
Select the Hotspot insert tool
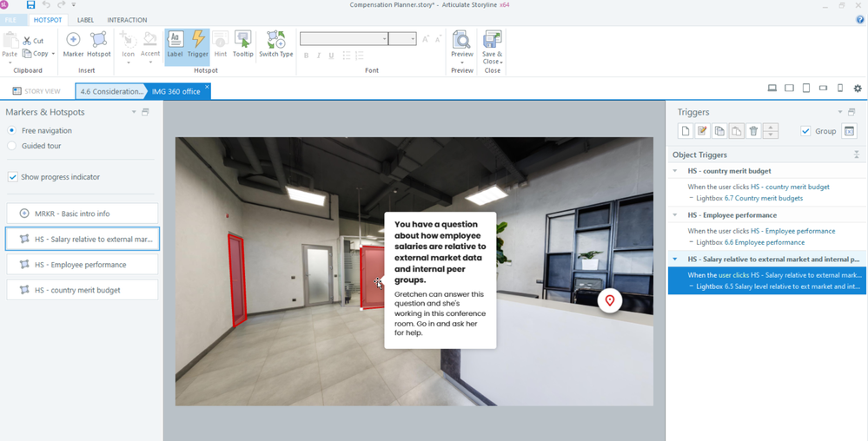tap(99, 43)
